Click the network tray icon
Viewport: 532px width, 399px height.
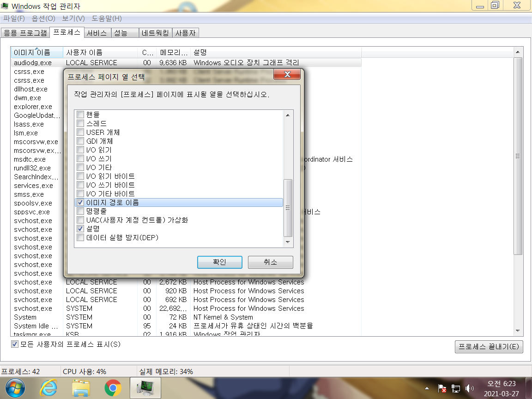tap(456, 388)
